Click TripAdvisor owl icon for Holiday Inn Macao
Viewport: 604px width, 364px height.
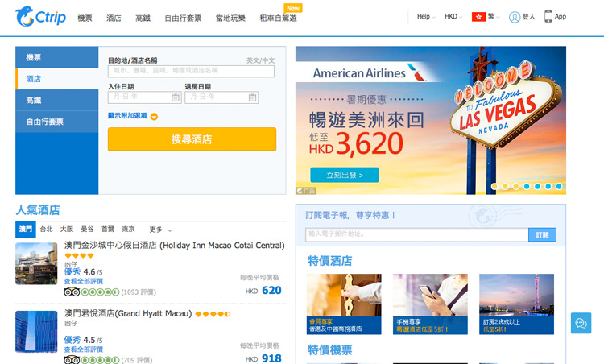[x=72, y=292]
